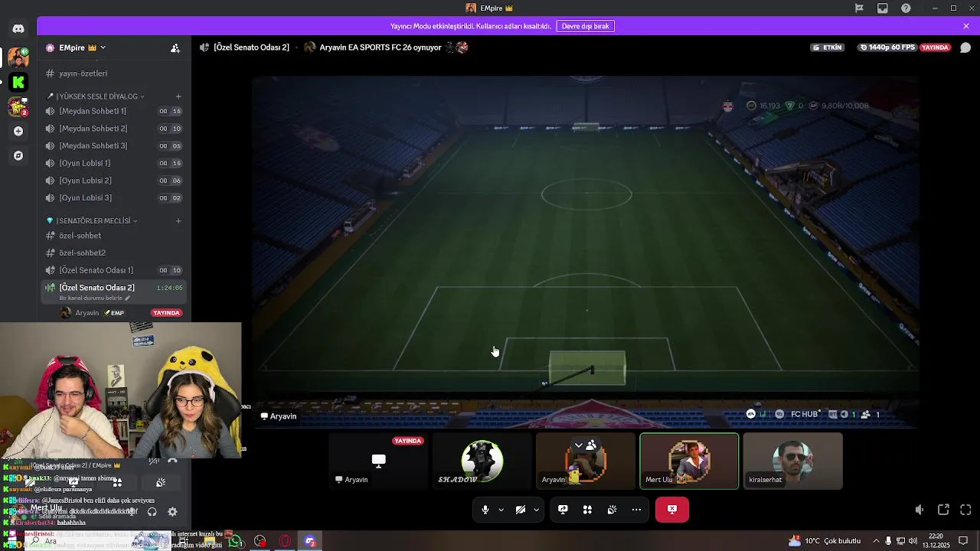Screen dimensions: 980x551
Task: Select [Özel Senato Odası 2] active channel
Action: pyautogui.click(x=115, y=291)
